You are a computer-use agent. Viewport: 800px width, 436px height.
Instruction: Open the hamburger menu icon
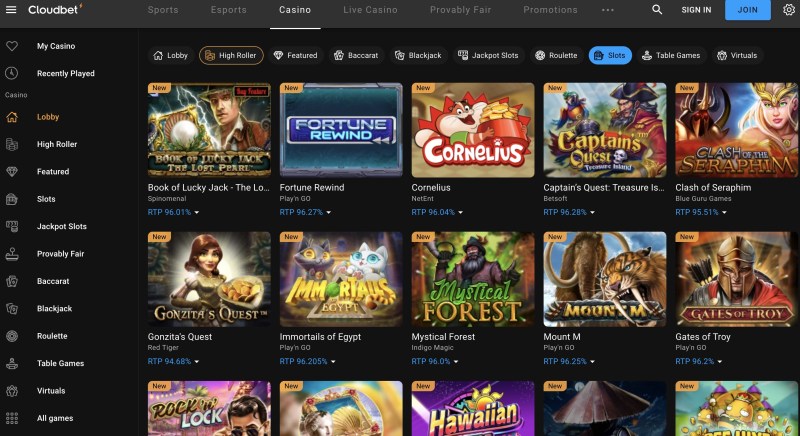coord(11,10)
